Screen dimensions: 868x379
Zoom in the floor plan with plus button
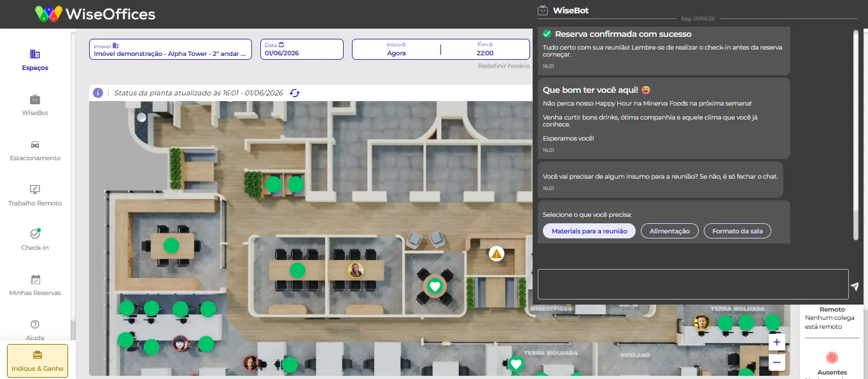pos(776,342)
